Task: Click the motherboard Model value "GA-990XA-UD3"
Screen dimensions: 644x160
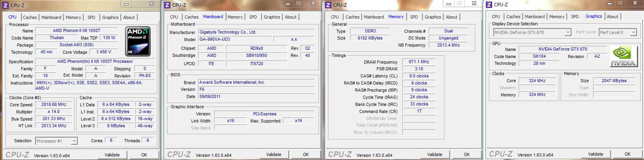Action: point(235,39)
